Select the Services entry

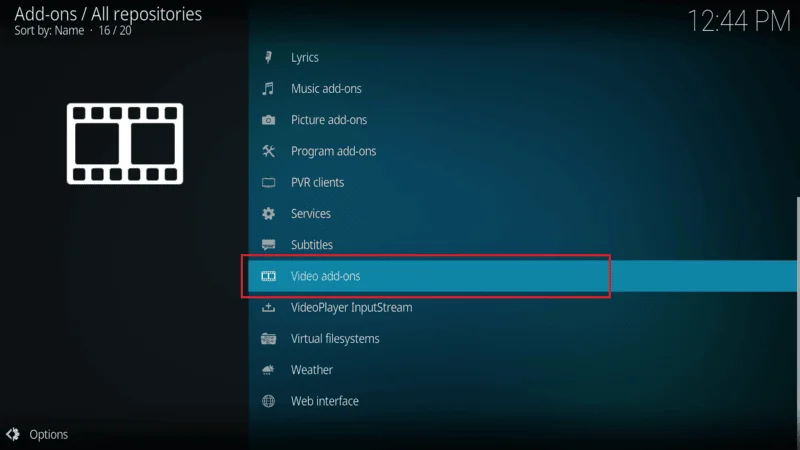(522, 214)
